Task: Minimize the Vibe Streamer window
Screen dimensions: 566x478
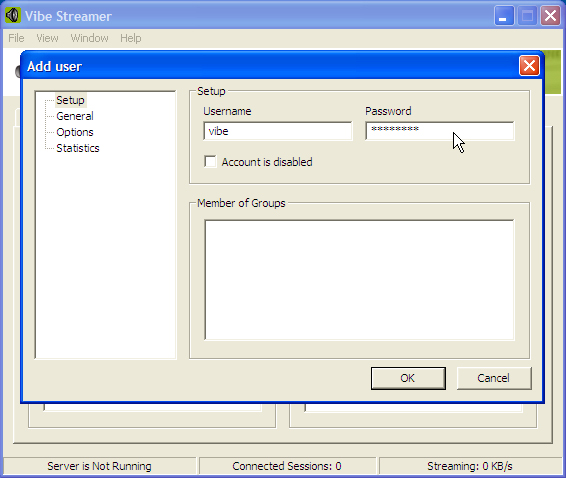Action: coord(504,16)
